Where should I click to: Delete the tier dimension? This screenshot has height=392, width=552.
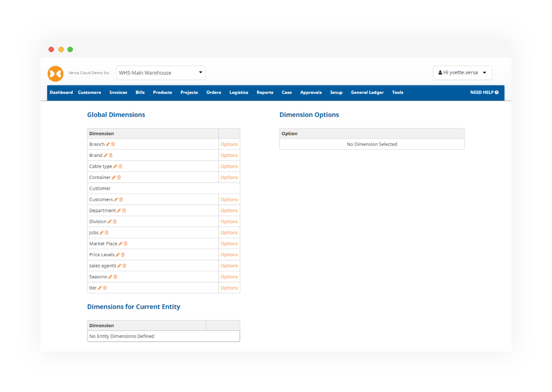pyautogui.click(x=105, y=288)
